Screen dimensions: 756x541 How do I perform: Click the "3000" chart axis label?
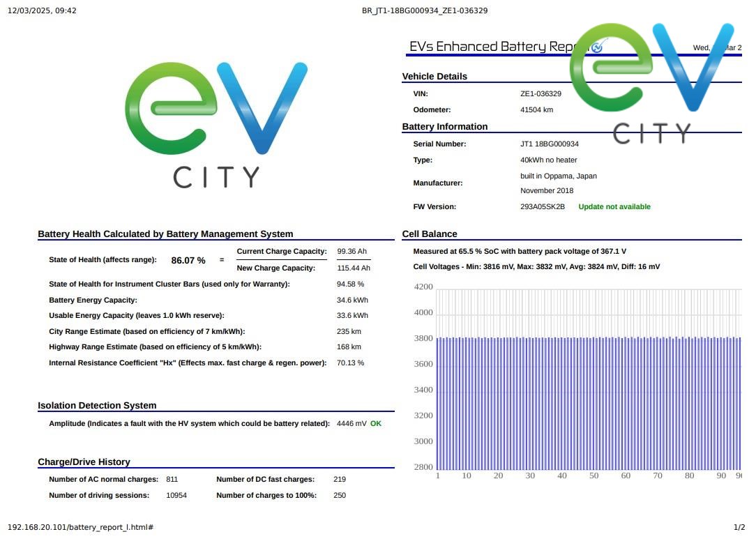pyautogui.click(x=423, y=441)
